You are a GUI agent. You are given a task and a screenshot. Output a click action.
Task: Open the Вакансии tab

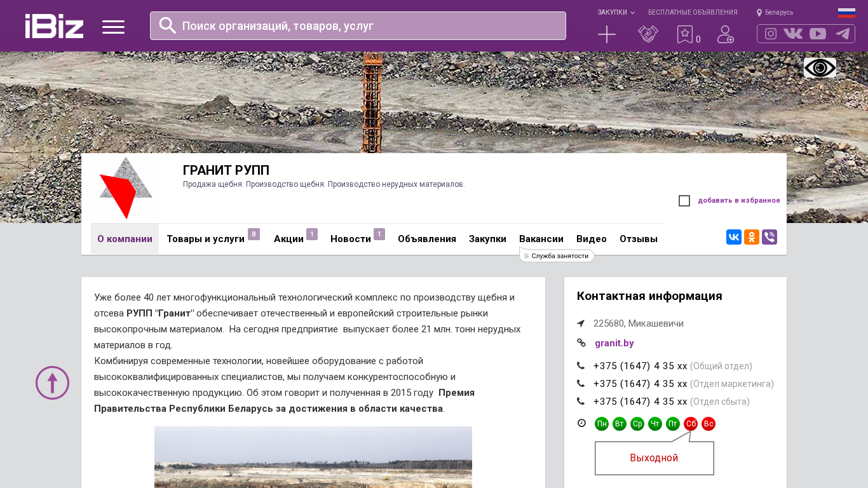541,239
